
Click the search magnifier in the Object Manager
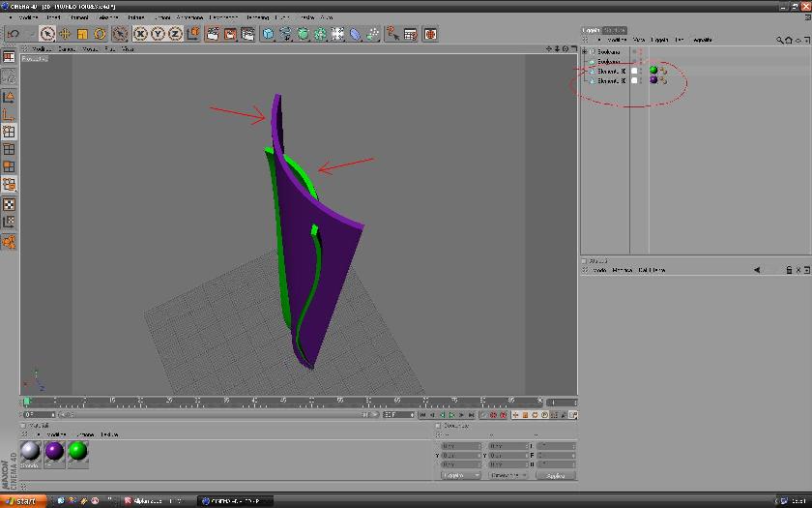779,40
